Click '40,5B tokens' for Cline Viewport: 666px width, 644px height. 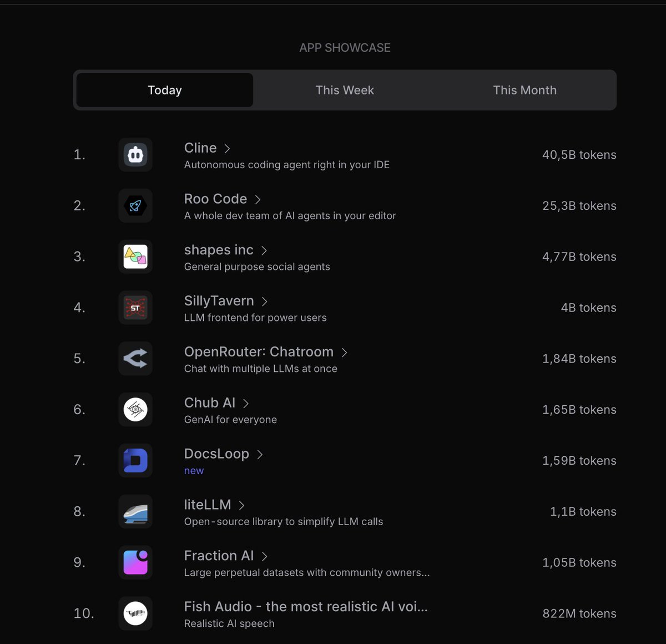(x=579, y=155)
